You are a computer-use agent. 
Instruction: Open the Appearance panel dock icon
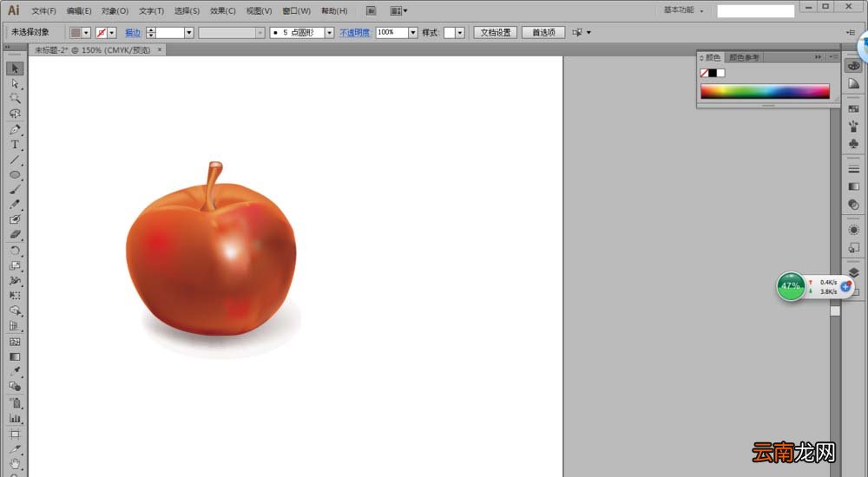click(853, 230)
